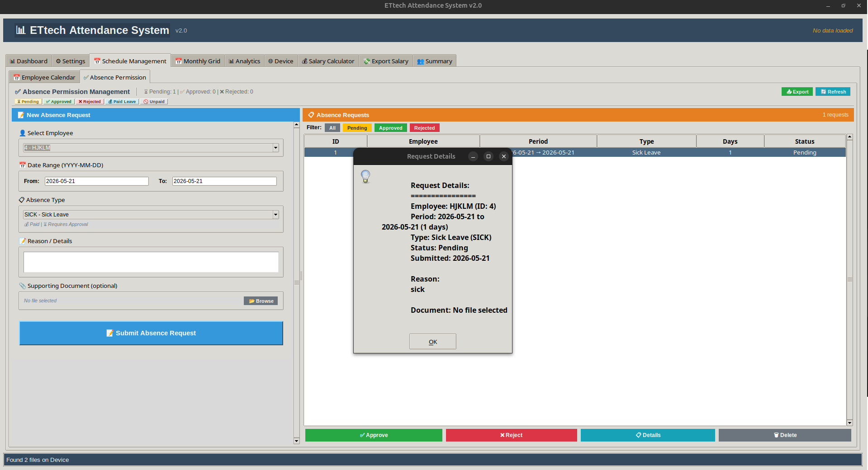Click the Unpaid legend tag
868x470 pixels.
154,102
